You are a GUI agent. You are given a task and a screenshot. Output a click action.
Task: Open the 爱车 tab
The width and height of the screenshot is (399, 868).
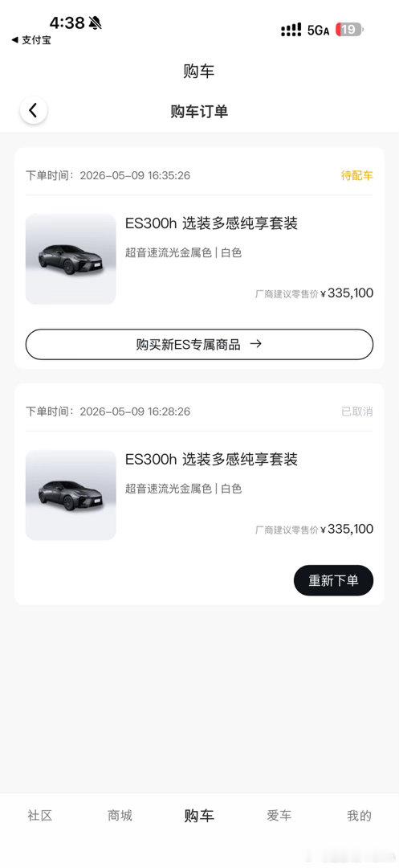click(x=279, y=816)
